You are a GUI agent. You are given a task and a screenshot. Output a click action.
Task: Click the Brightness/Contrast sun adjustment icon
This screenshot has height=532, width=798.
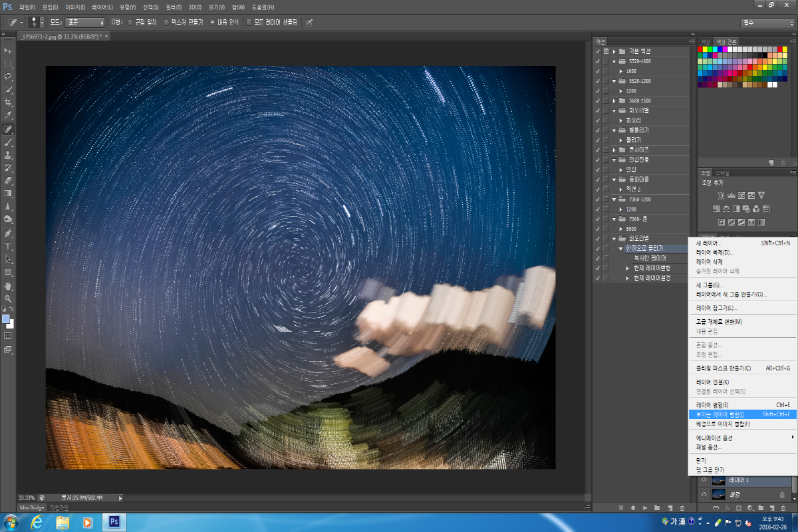tap(721, 196)
